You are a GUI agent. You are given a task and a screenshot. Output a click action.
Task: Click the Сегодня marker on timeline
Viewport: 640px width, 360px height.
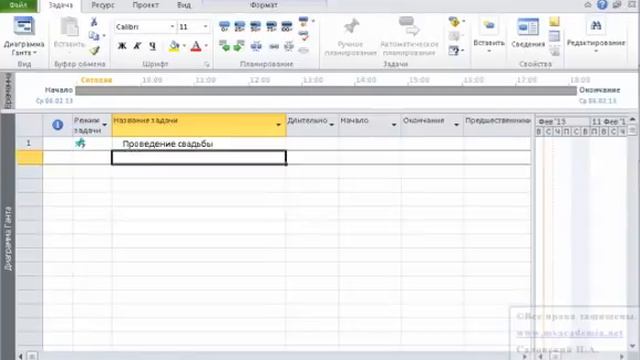tap(96, 80)
